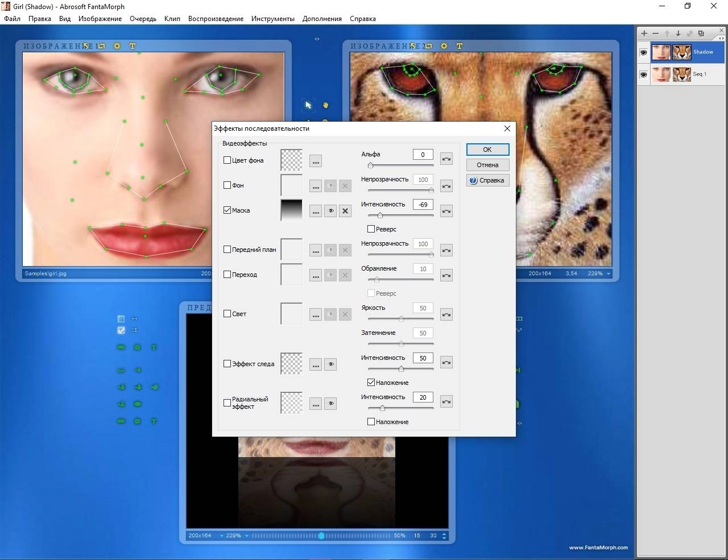Enable the Эффект следа checkbox
Image resolution: width=728 pixels, height=560 pixels.
coord(227,364)
